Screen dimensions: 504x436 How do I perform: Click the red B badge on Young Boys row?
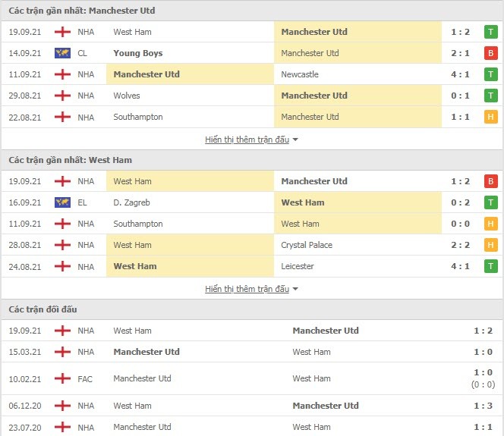(x=490, y=53)
